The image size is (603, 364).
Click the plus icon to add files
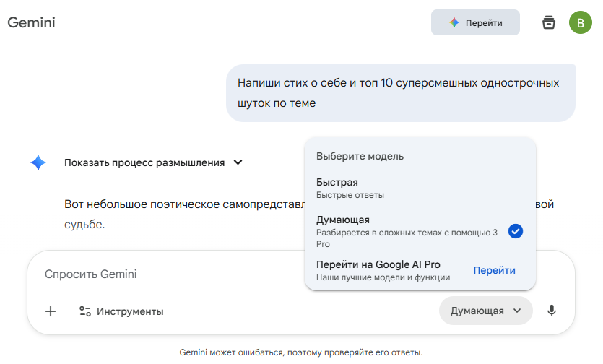click(x=51, y=311)
